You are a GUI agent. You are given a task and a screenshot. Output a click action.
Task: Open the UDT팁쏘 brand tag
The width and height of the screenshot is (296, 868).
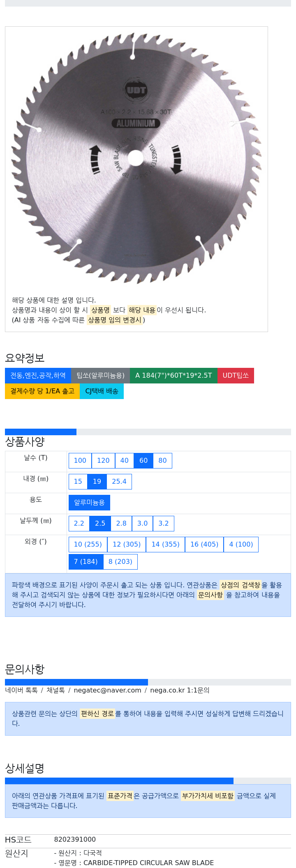click(236, 375)
